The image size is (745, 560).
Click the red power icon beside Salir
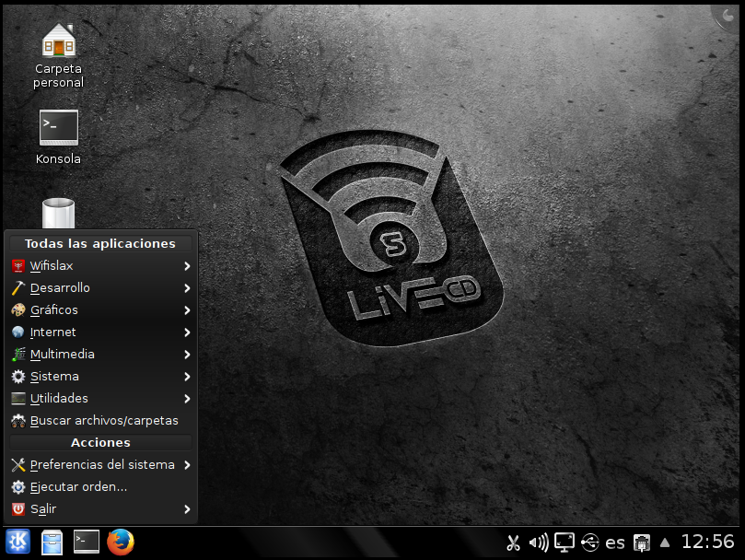click(18, 509)
